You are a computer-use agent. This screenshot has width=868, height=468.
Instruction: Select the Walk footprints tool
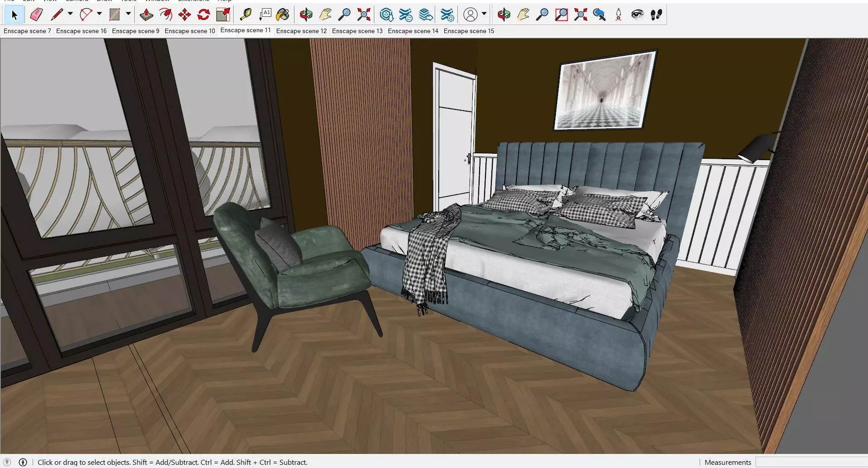tap(657, 15)
